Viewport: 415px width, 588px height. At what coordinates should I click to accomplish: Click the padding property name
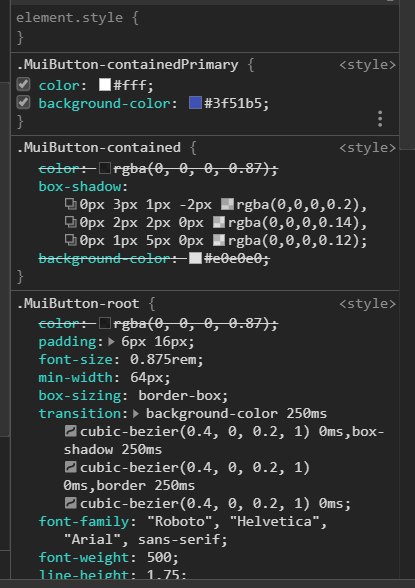[x=68, y=342]
